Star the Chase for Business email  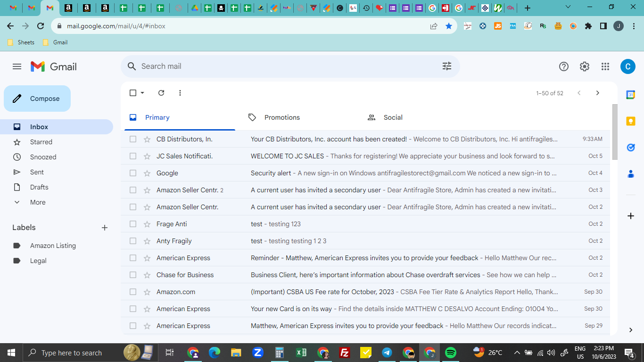point(147,275)
